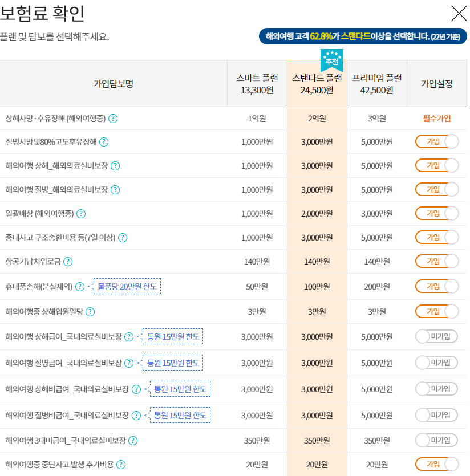
Task: Toggle 가입 switch for 중대사고 구조송환비용
Action: [x=437, y=237]
